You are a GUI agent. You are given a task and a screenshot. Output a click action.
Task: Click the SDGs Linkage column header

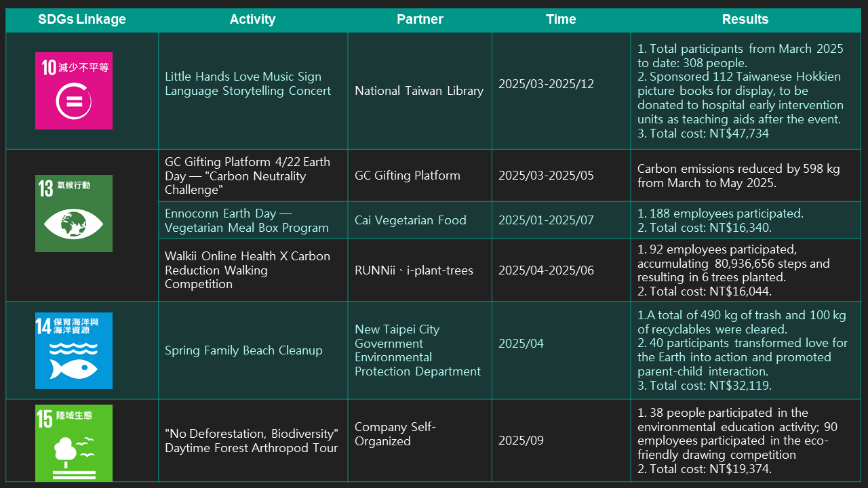tap(82, 19)
